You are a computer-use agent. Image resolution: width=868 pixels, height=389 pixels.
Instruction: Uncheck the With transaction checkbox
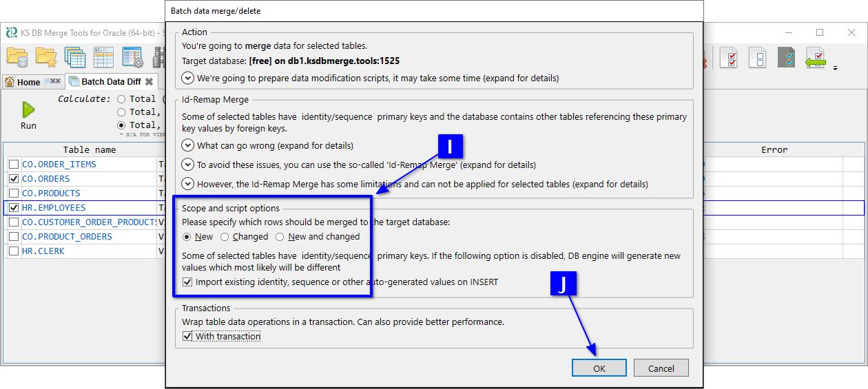[x=187, y=337]
